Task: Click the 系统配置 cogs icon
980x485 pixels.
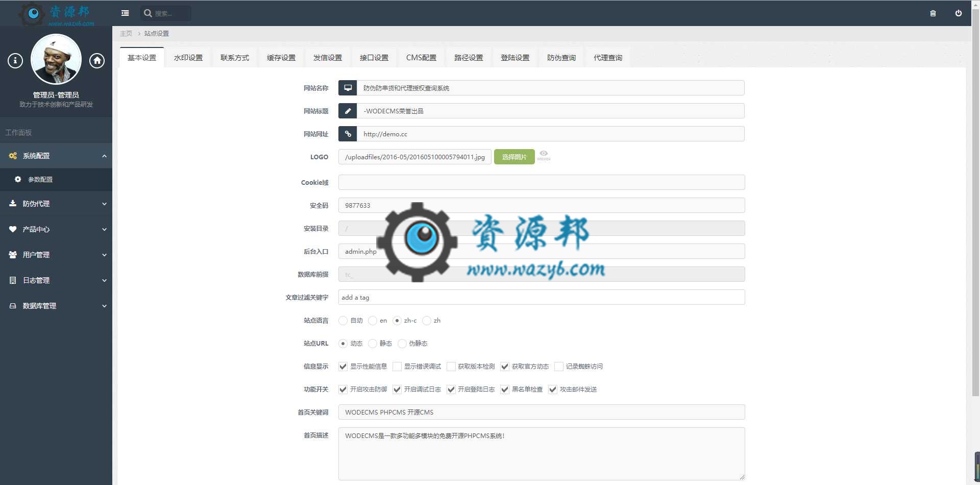Action: (x=13, y=156)
